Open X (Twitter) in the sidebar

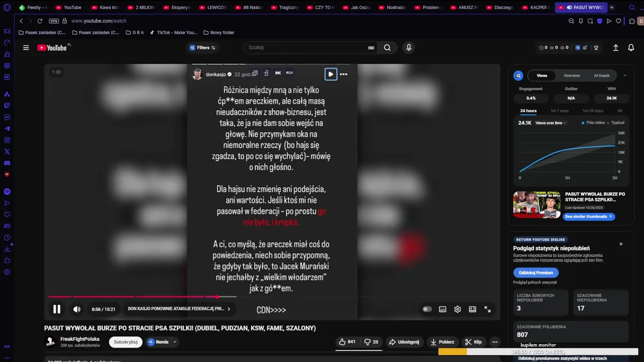pos(7,151)
